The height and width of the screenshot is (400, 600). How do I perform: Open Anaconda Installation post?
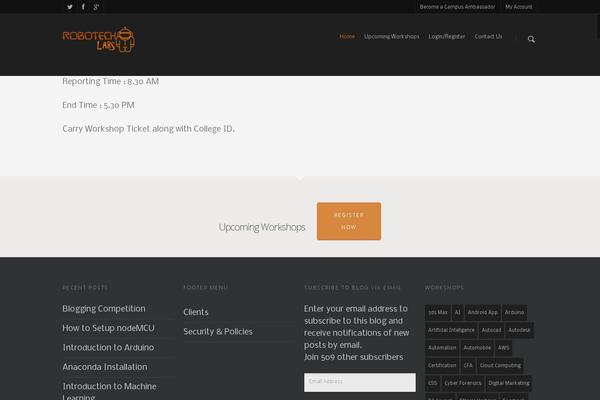(105, 367)
